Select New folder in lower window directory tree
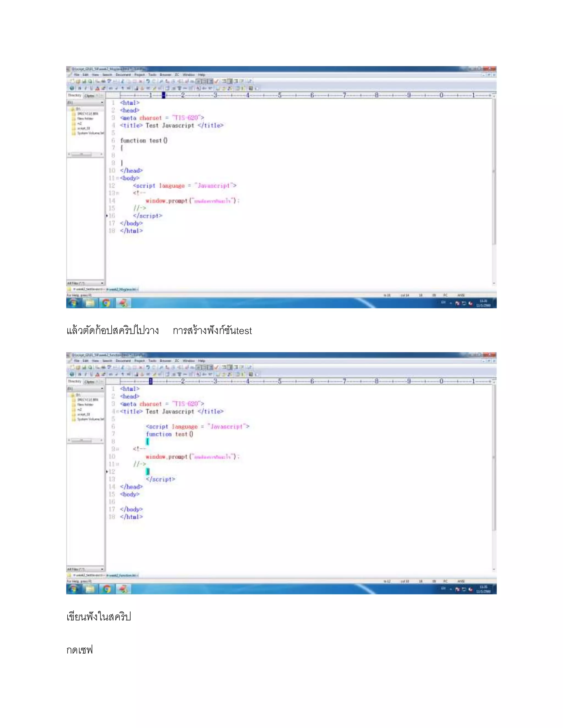 point(85,404)
